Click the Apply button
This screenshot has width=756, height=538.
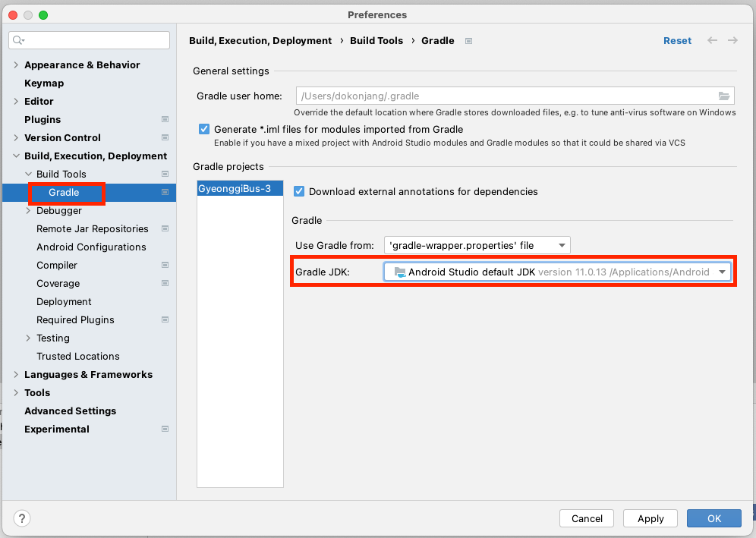[x=650, y=518]
